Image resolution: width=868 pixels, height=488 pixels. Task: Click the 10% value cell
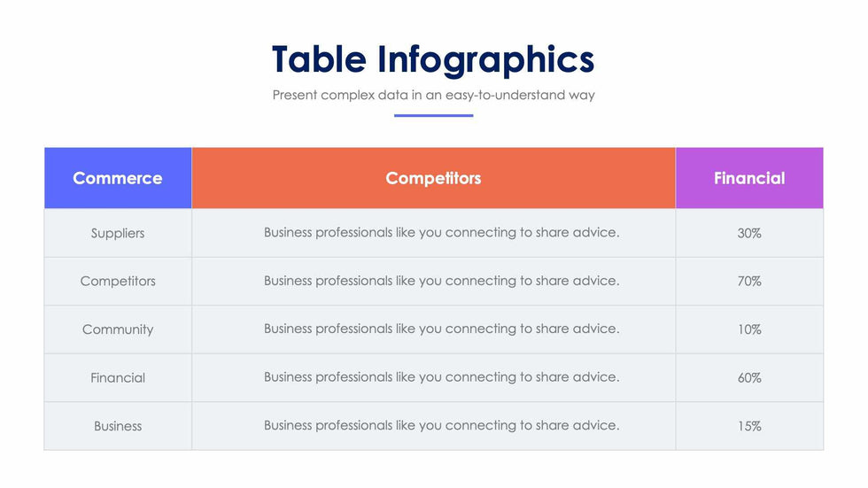coord(749,329)
